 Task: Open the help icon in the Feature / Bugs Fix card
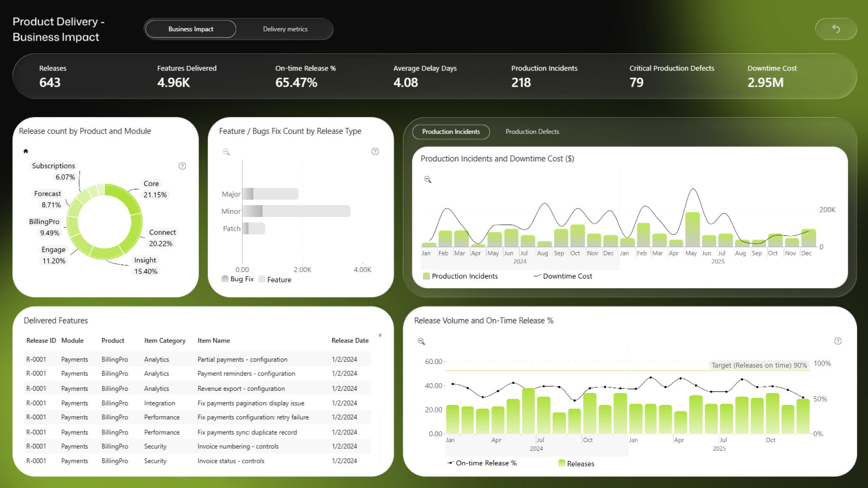pyautogui.click(x=375, y=151)
